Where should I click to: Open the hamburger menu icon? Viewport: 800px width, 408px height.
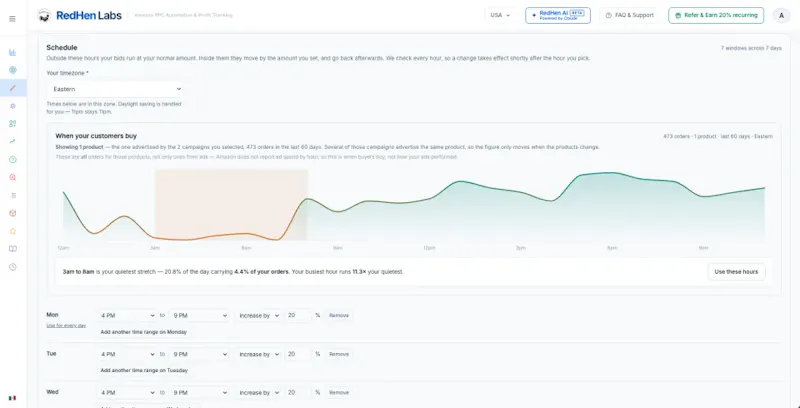[12, 19]
